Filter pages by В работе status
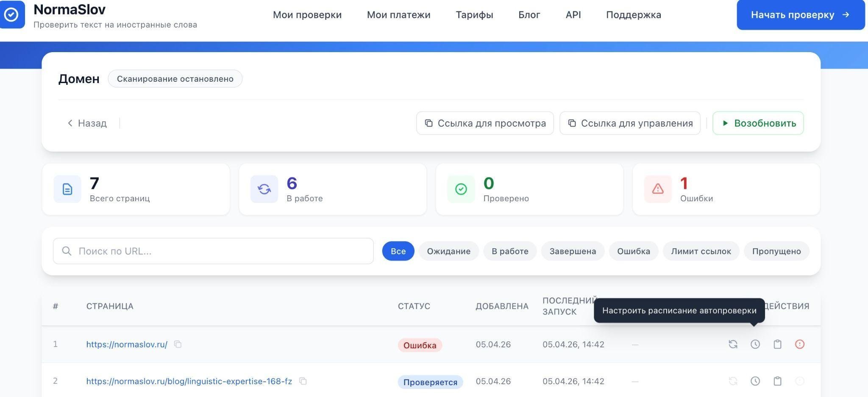The height and width of the screenshot is (397, 868). (x=510, y=251)
